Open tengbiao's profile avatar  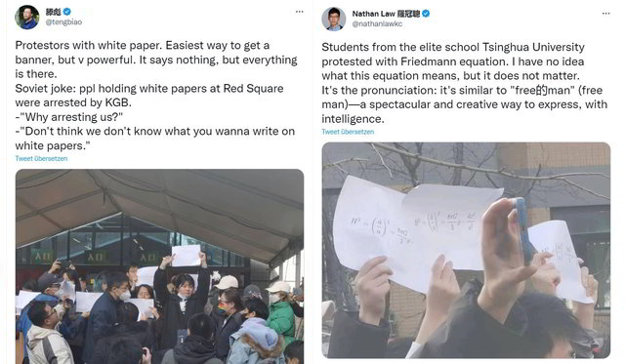(26, 17)
